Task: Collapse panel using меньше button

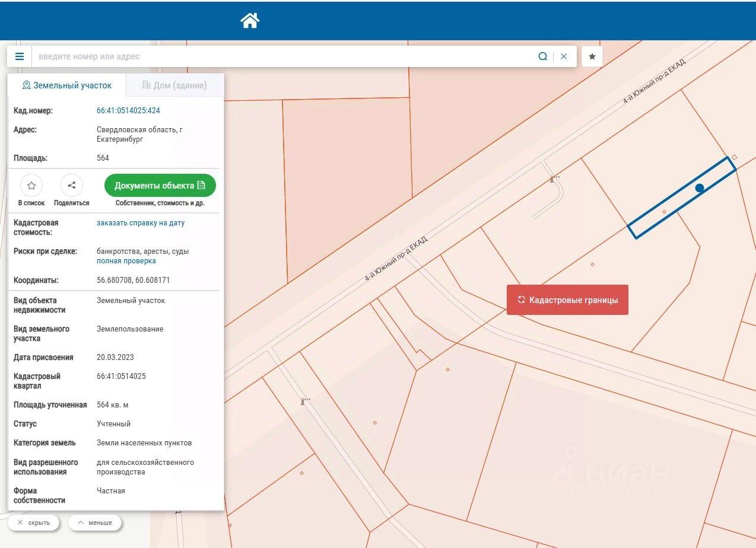Action: pos(95,522)
